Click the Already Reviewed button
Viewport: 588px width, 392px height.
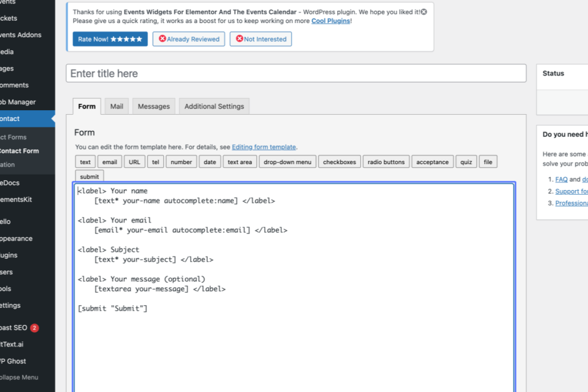tap(188, 39)
